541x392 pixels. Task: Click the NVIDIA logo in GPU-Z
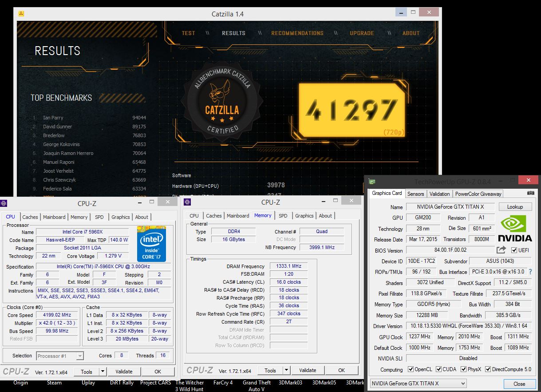(514, 228)
